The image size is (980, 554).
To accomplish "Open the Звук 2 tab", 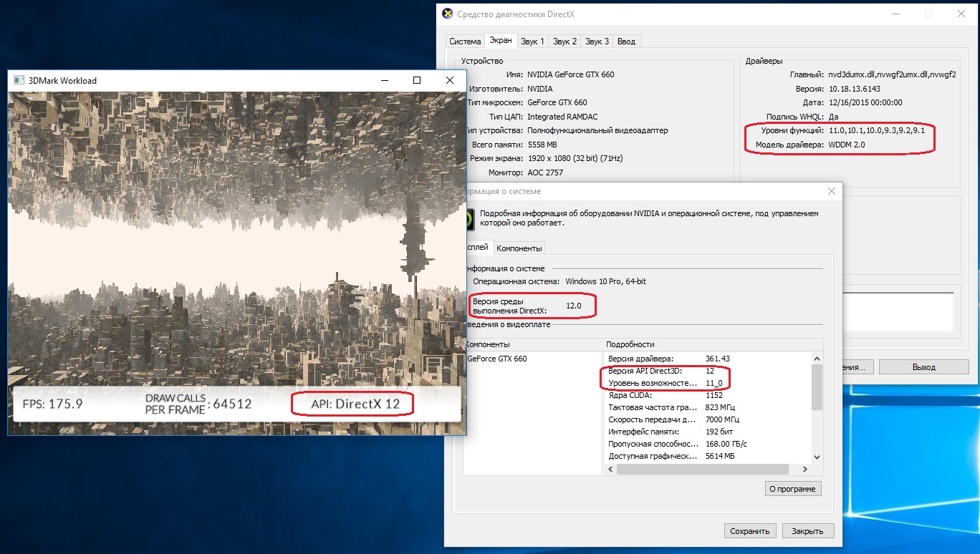I will click(565, 42).
